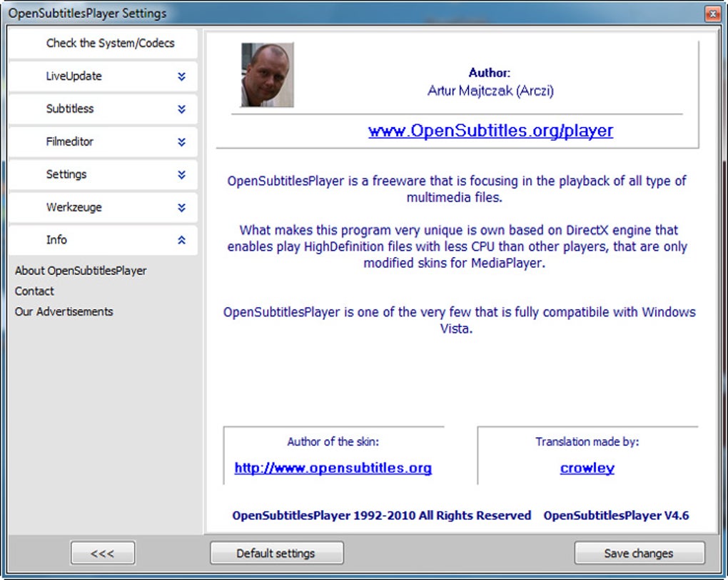Expand the Werkzeuge section chevron
This screenshot has height=580, width=728.
click(181, 207)
